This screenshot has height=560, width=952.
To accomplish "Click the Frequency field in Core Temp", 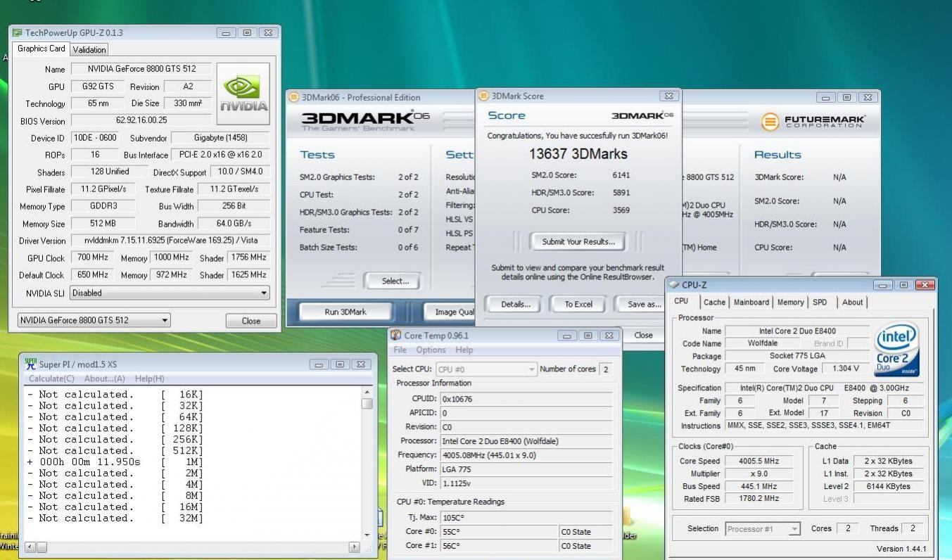I will [x=526, y=455].
